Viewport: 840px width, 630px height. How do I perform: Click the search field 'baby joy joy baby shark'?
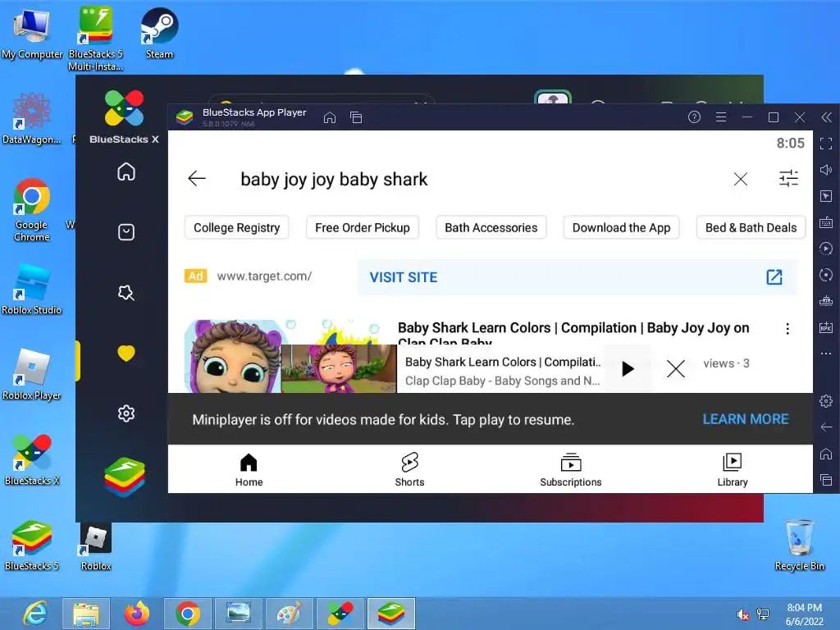click(334, 179)
